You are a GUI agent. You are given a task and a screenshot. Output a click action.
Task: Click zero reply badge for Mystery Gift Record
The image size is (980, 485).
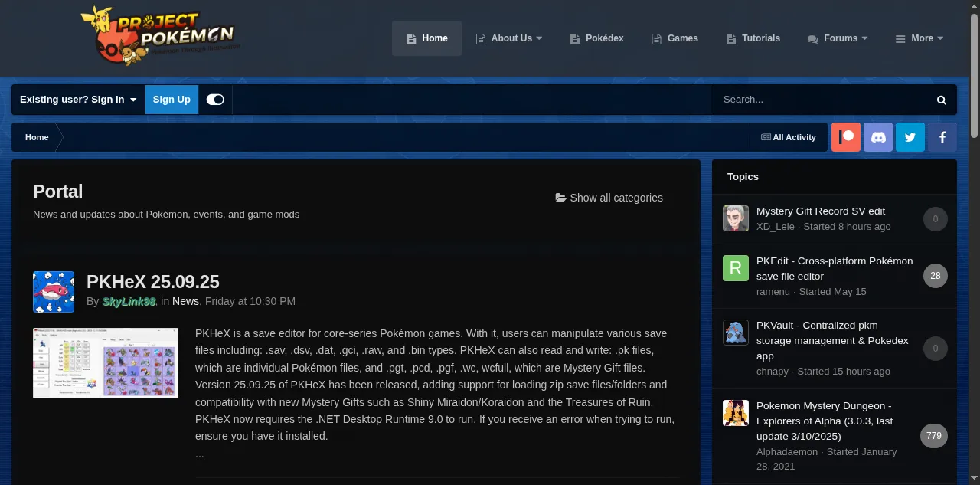pos(936,219)
